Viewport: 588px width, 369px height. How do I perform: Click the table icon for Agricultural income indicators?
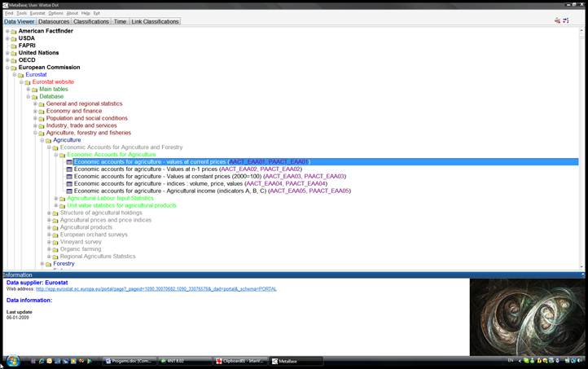pyautogui.click(x=69, y=191)
